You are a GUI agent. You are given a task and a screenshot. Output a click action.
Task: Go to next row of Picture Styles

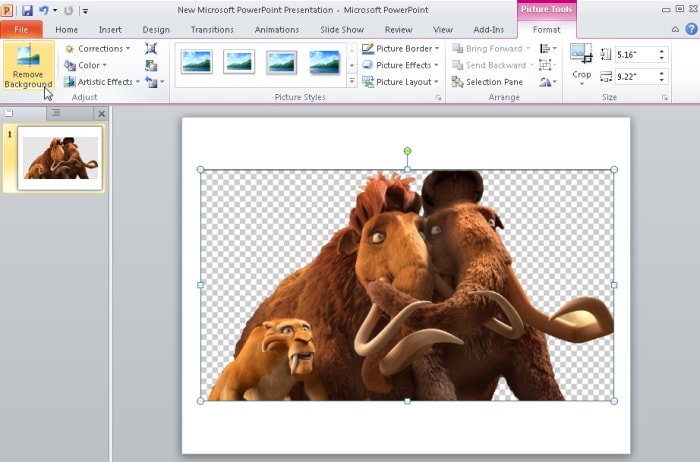(352, 66)
